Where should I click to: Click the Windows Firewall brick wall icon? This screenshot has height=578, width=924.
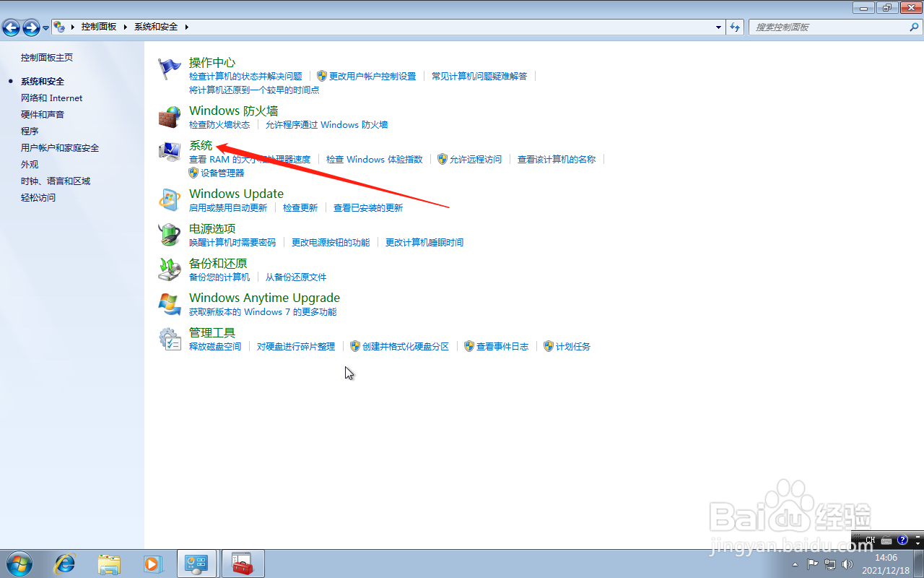click(170, 117)
